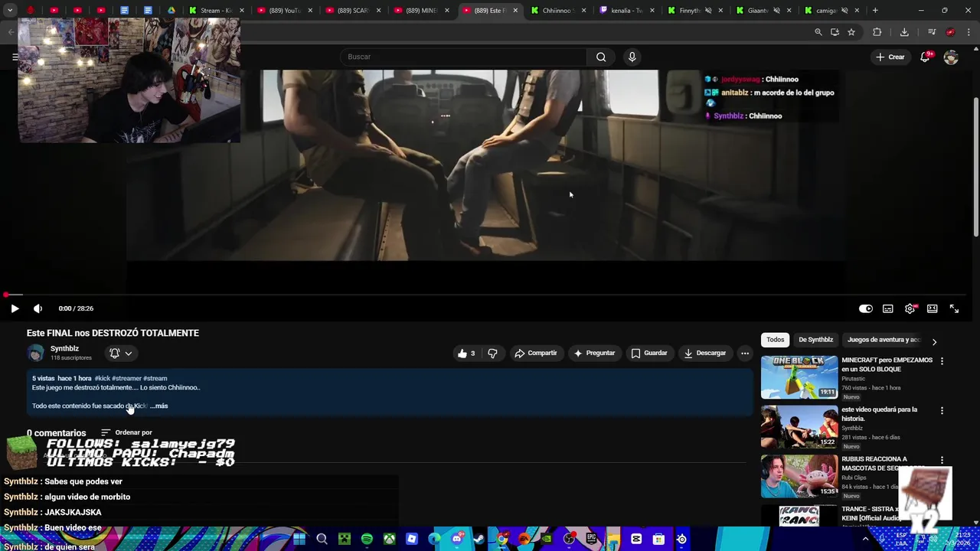Unmute the Giaantv tab speaker icon

pos(776,11)
